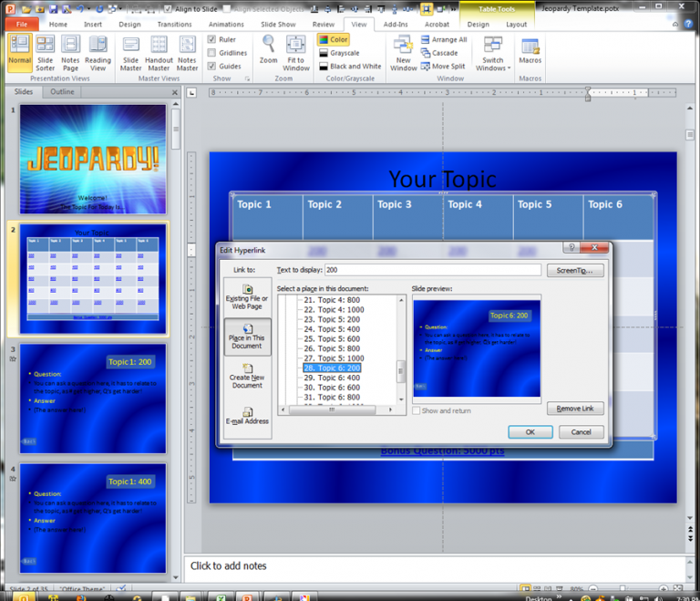Select Color display mode
The image size is (700, 601).
coord(334,39)
